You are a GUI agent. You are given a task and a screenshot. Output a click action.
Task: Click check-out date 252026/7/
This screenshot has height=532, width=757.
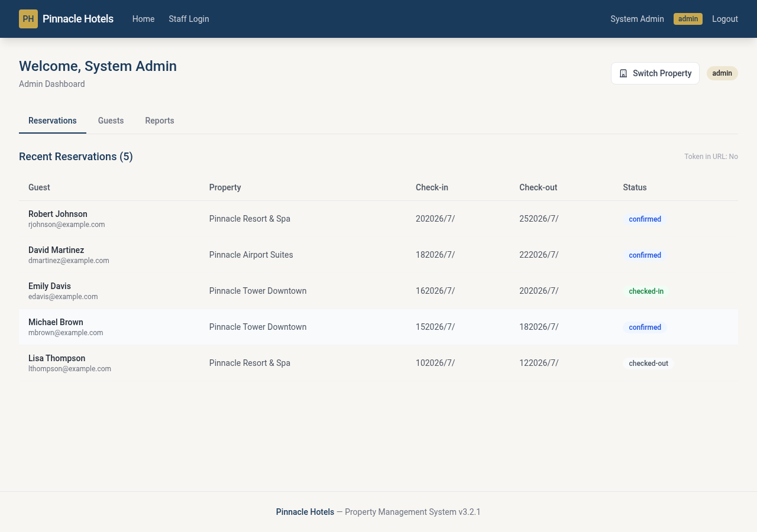[x=539, y=219]
